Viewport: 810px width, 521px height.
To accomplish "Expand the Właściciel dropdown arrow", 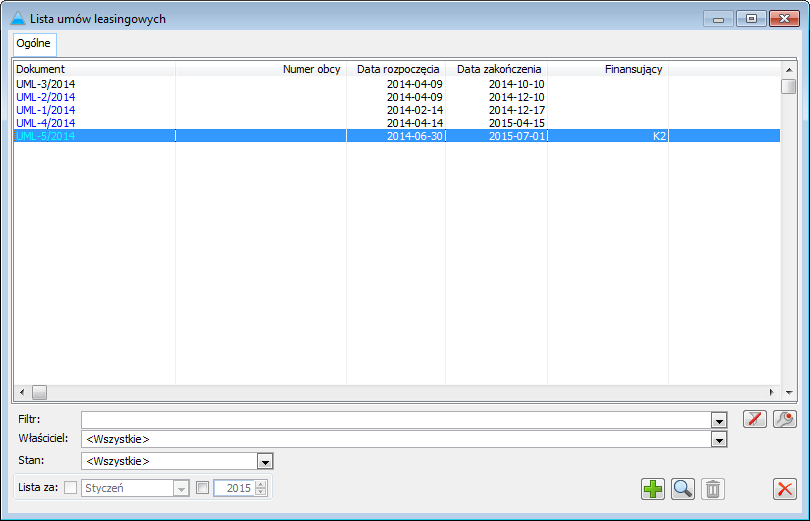I will click(719, 440).
